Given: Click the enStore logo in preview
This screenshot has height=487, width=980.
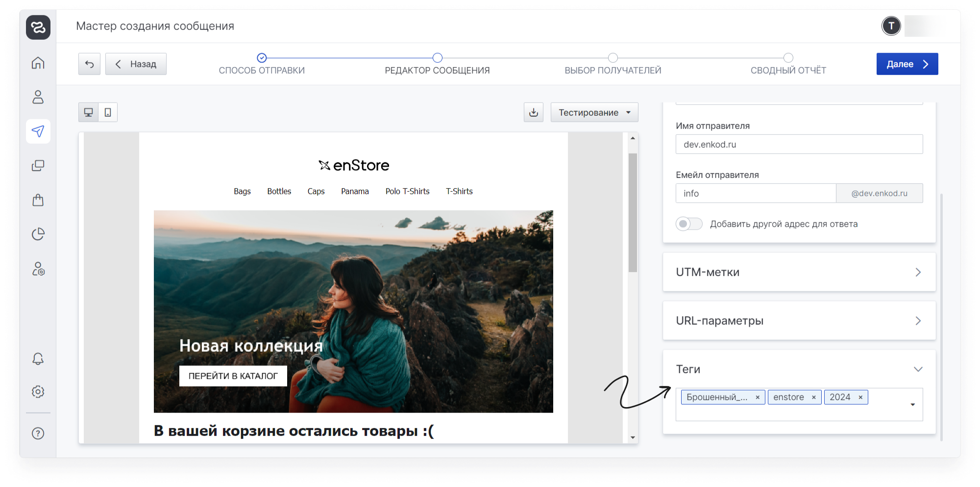Looking at the screenshot, I should pyautogui.click(x=354, y=165).
